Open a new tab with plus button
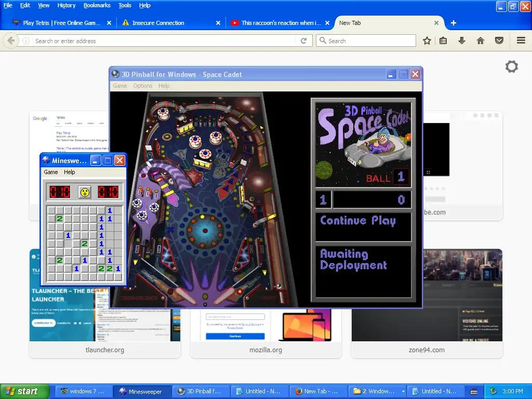Image resolution: width=532 pixels, height=399 pixels. 453,23
